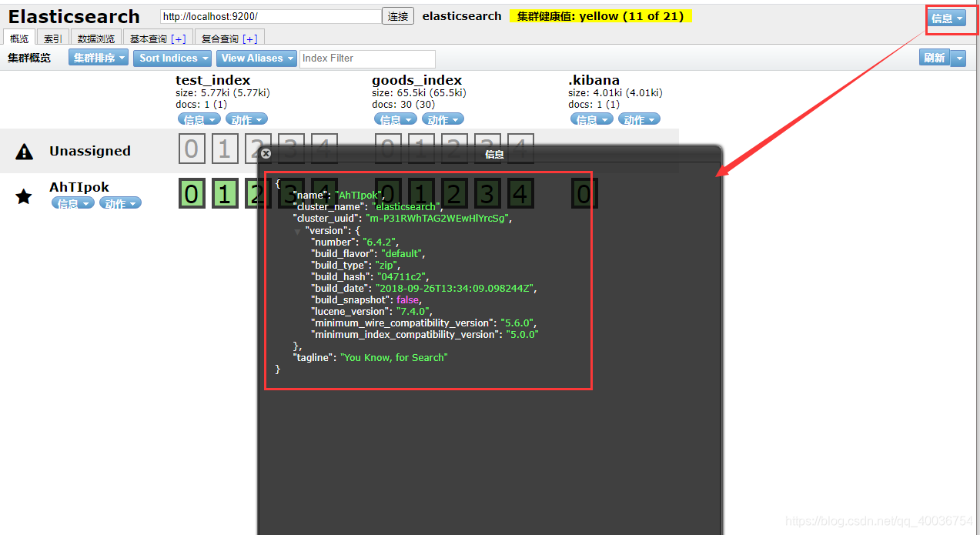The height and width of the screenshot is (535, 980).
Task: Click the "lucene_version": "7.4.0" line
Action: tap(373, 311)
